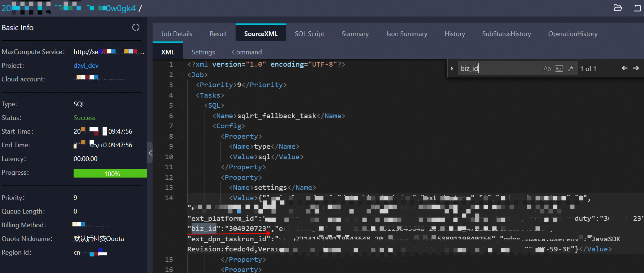This screenshot has width=644, height=273.
Task: Fold the Tasks XML node
Action: point(181,95)
